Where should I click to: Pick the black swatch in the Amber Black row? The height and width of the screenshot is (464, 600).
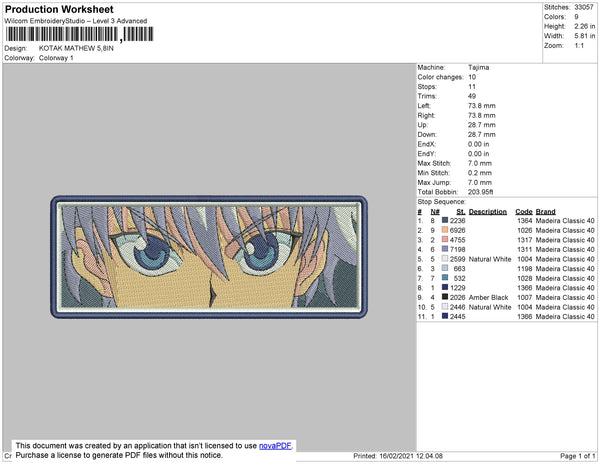[x=445, y=297]
